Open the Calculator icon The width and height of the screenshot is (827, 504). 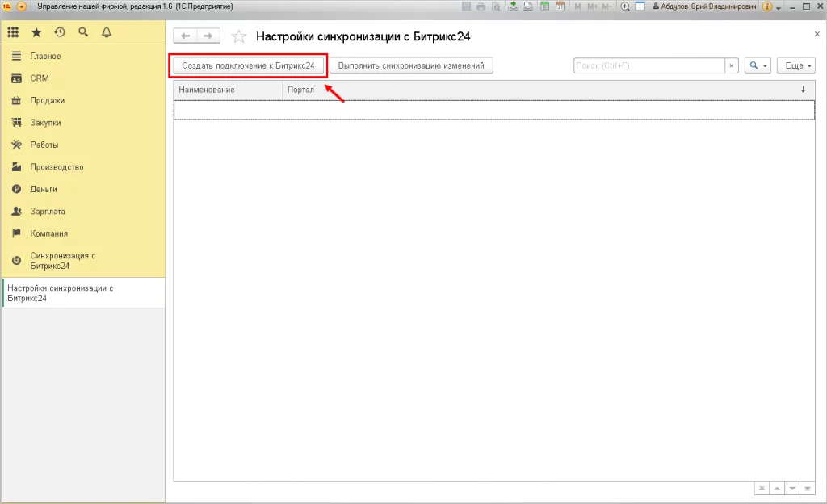click(x=545, y=6)
